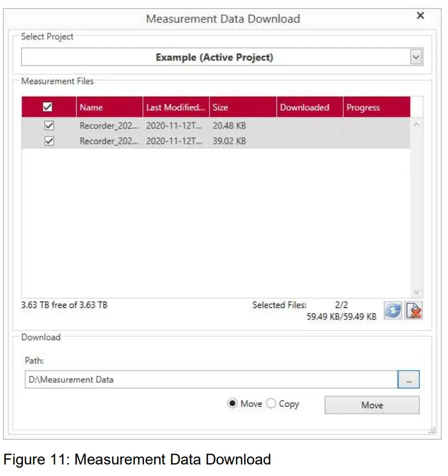The width and height of the screenshot is (448, 476).
Task: Click the large Move button
Action: point(372,405)
